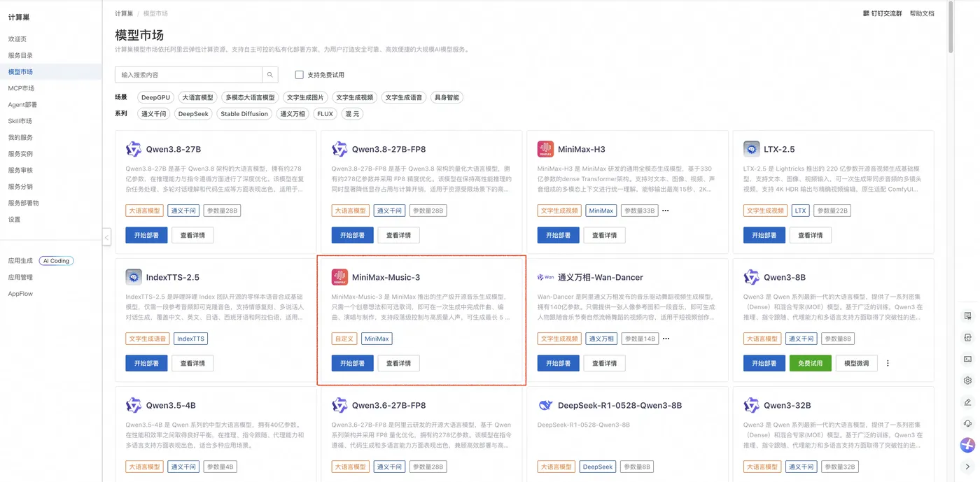
Task: Click the code API icon in right toolbar
Action: (967, 337)
